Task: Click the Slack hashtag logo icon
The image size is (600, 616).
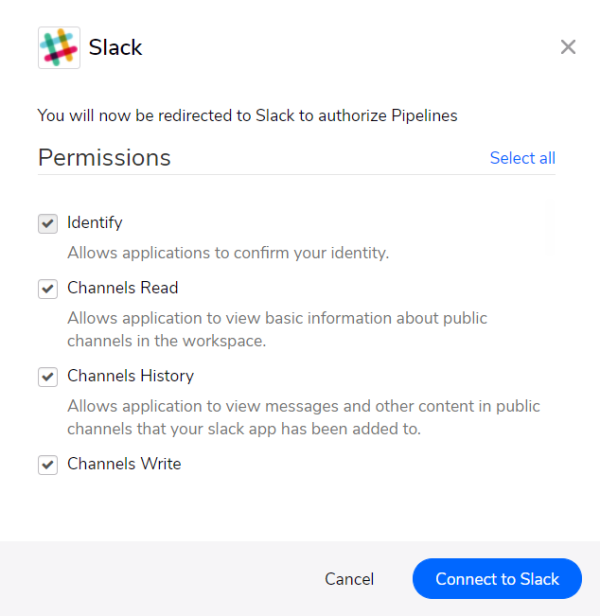Action: 59,48
